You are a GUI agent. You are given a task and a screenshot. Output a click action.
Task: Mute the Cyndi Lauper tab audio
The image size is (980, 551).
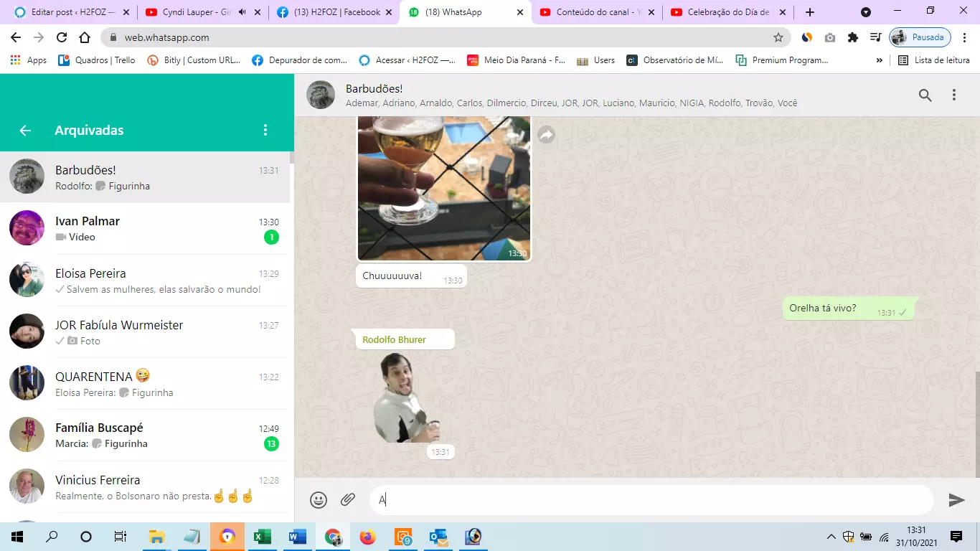[x=242, y=12]
